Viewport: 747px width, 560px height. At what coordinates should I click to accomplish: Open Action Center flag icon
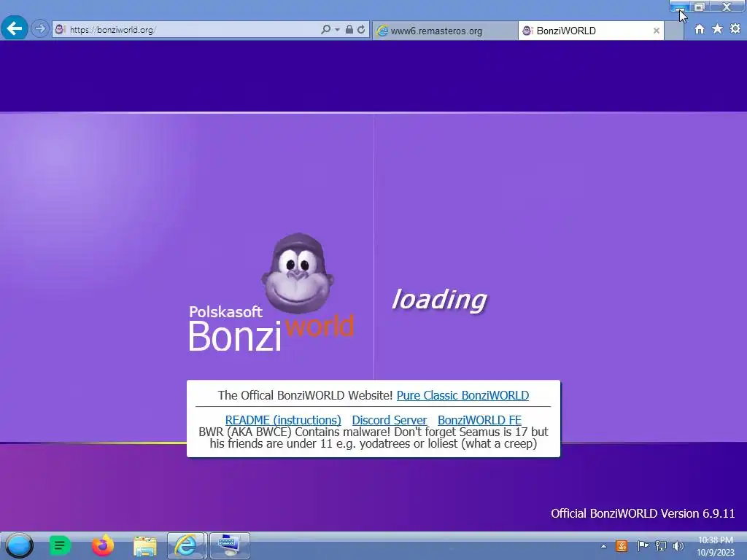643,545
